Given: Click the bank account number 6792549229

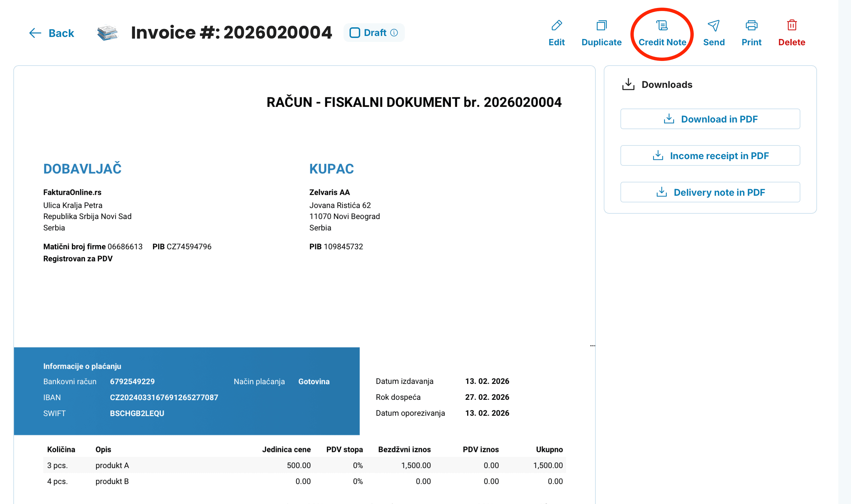Looking at the screenshot, I should [x=132, y=381].
